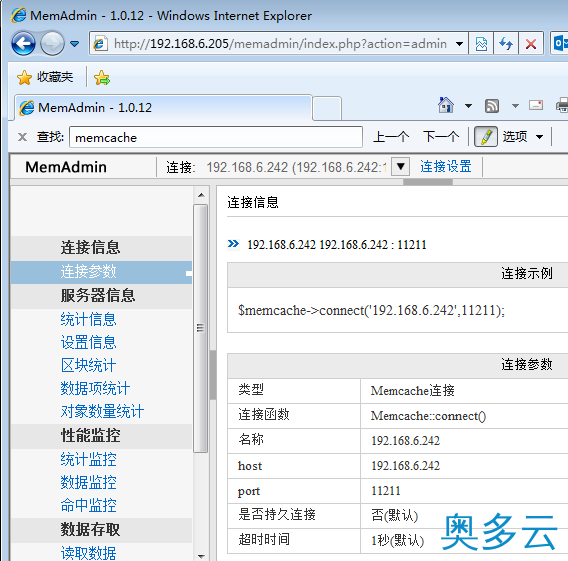The image size is (568, 561).
Task: Click the blue double-arrow connection icon
Action: [233, 243]
